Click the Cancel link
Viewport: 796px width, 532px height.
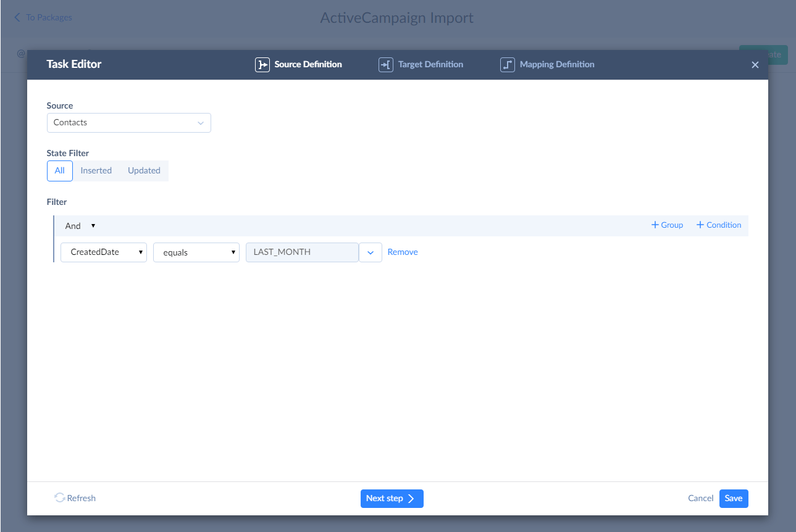pos(701,499)
